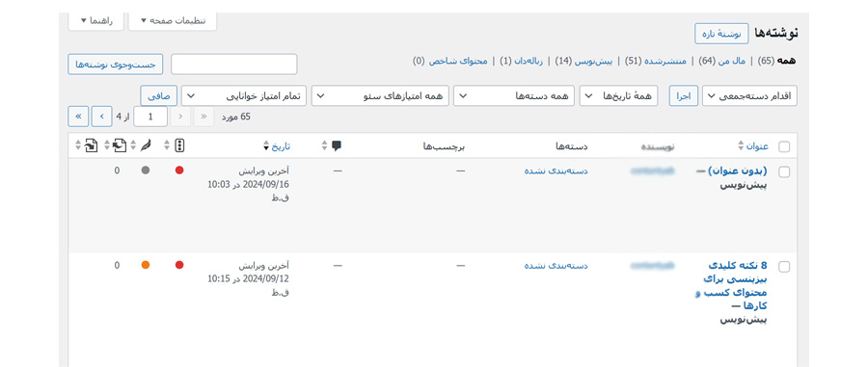Viewport: 868px width, 367px height.
Task: Sort by incoming internal links icon
Action: [x=92, y=145]
